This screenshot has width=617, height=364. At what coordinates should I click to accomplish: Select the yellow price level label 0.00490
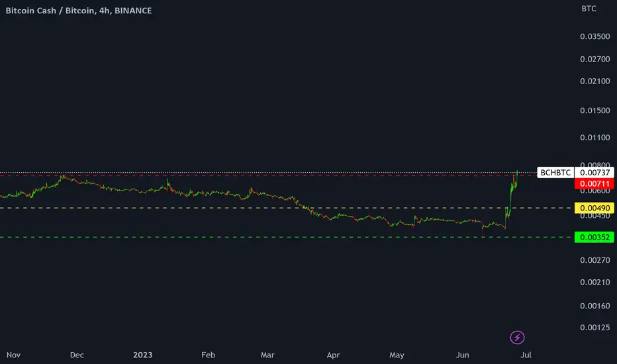click(x=594, y=208)
